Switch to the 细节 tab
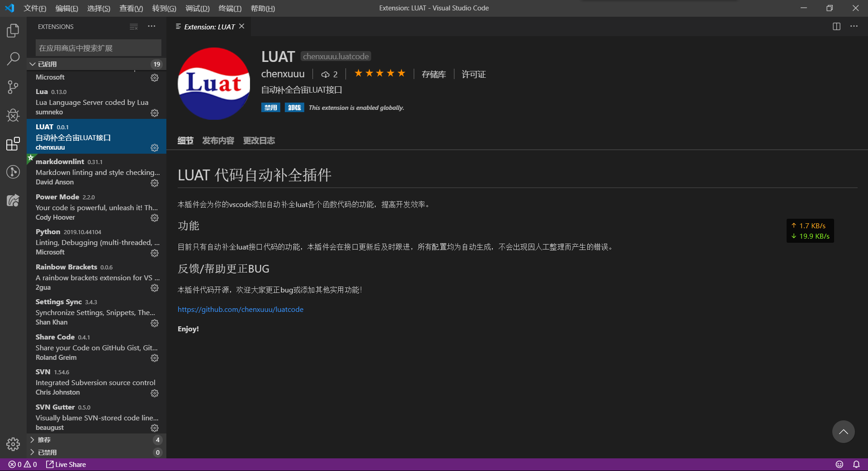The image size is (868, 471). click(x=185, y=141)
